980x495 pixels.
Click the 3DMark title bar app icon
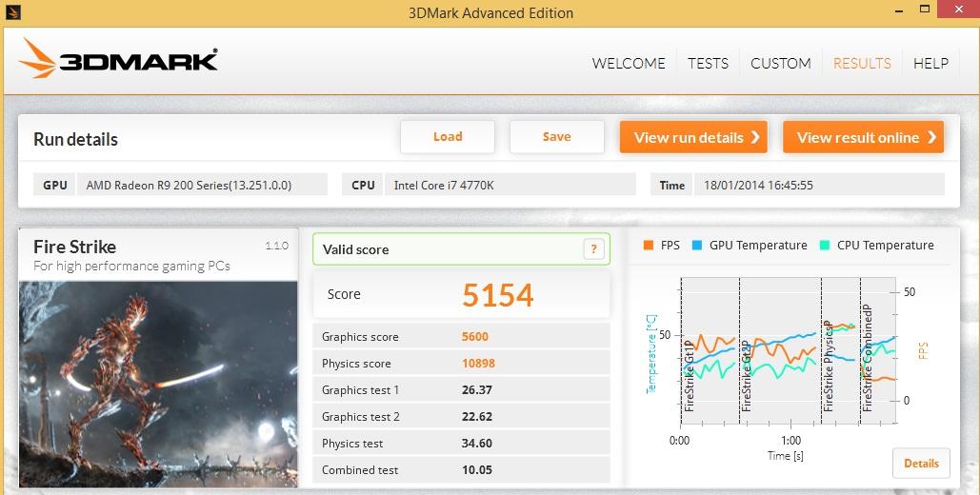point(12,11)
